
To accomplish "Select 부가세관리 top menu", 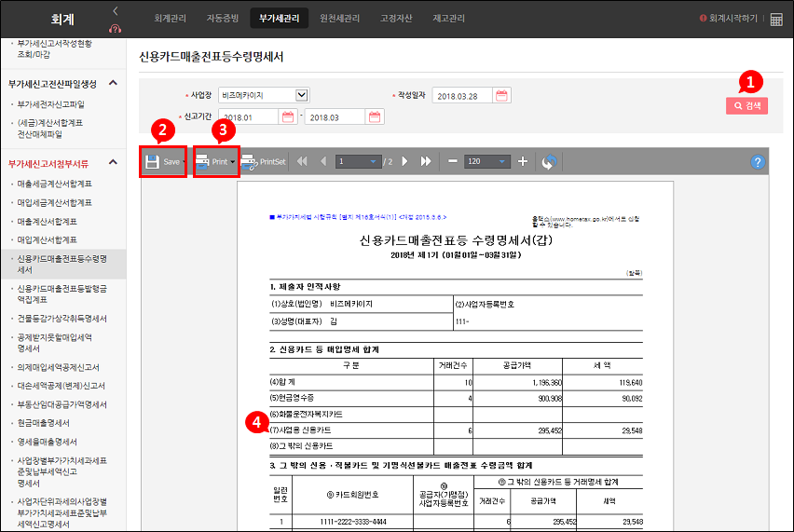I will 279,19.
